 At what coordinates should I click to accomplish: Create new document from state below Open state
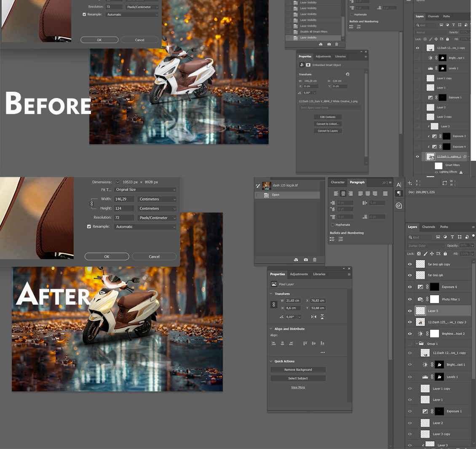pyautogui.click(x=296, y=260)
